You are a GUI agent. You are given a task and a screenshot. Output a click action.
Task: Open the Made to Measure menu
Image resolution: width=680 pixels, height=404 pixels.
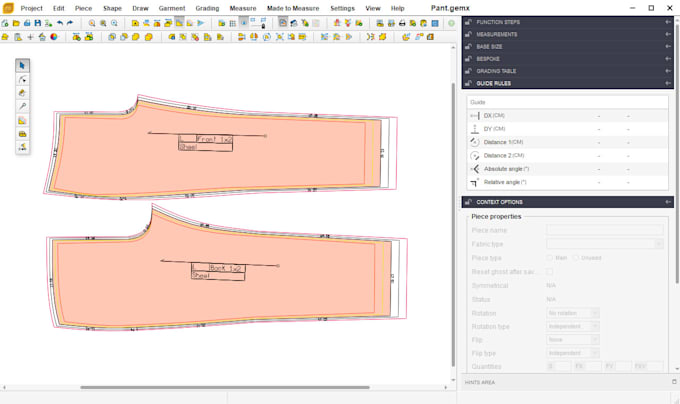point(293,7)
